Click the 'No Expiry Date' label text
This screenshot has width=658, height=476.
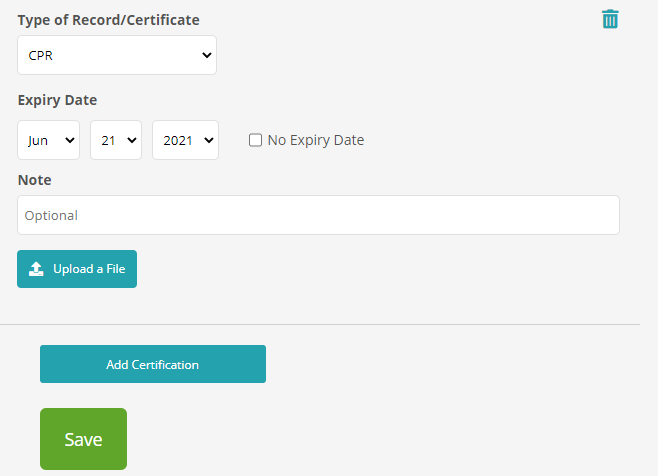(x=315, y=141)
